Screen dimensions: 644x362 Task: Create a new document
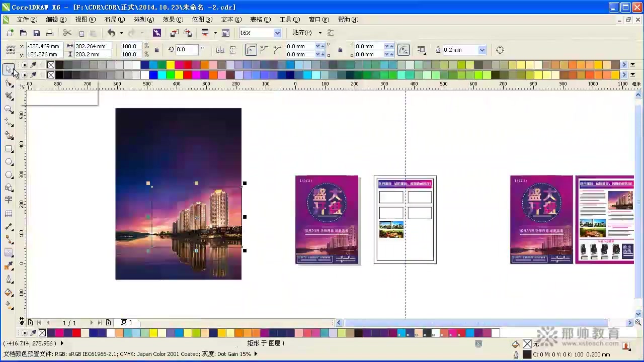[10, 33]
